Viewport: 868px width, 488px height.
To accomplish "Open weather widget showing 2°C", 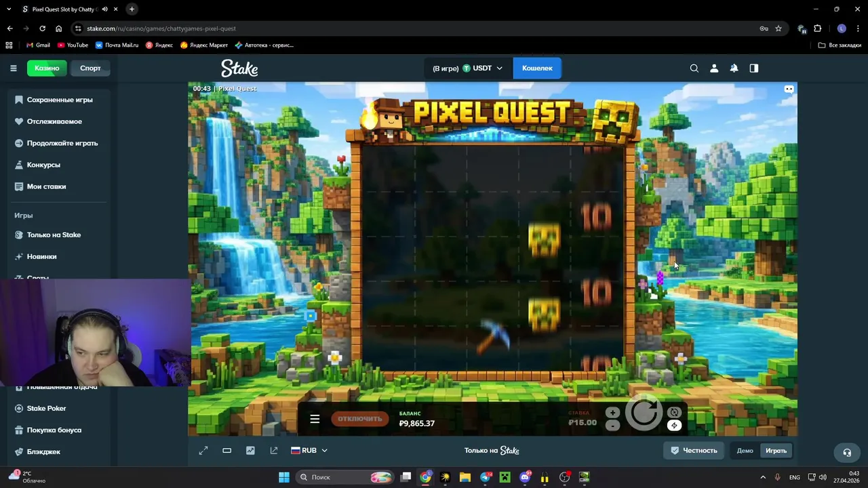I will 27,477.
